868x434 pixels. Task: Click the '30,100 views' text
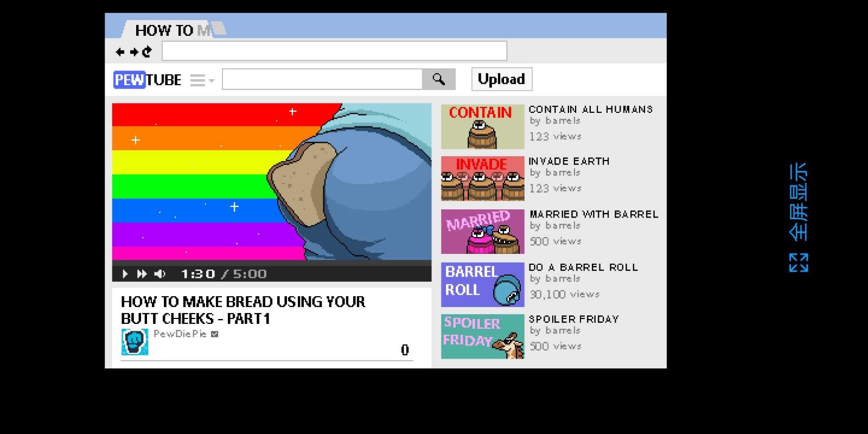tap(564, 294)
